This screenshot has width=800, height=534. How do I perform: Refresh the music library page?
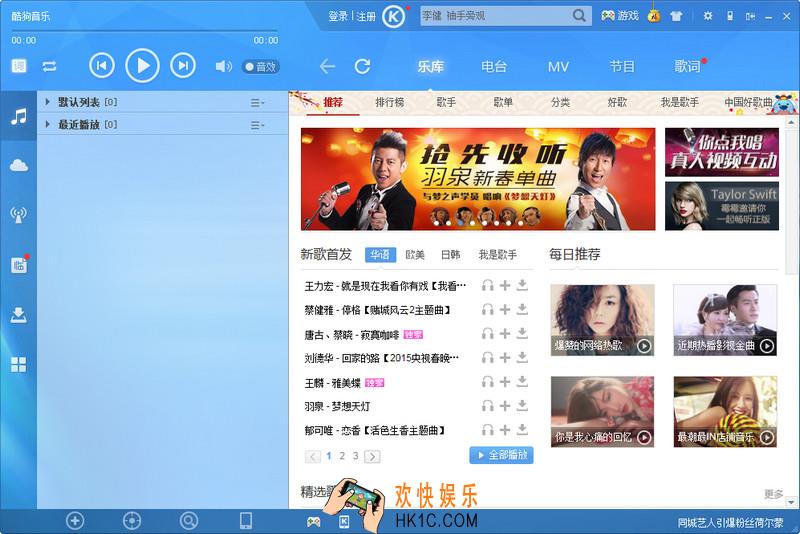tap(363, 66)
